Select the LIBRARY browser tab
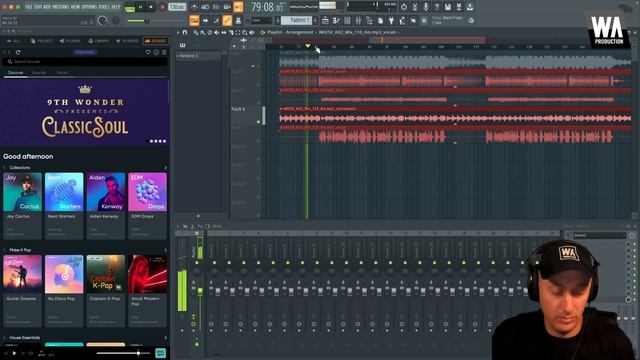The height and width of the screenshot is (360, 640). pyautogui.click(x=98, y=41)
